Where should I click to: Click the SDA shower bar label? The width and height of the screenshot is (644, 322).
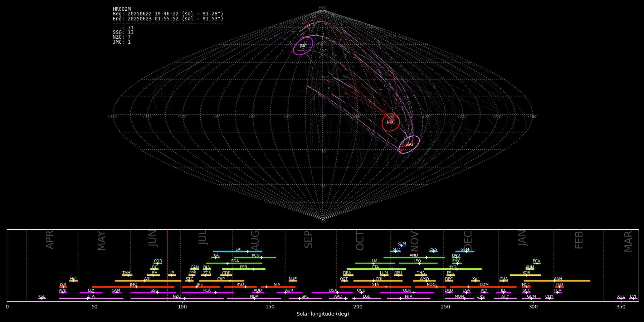[235, 261]
